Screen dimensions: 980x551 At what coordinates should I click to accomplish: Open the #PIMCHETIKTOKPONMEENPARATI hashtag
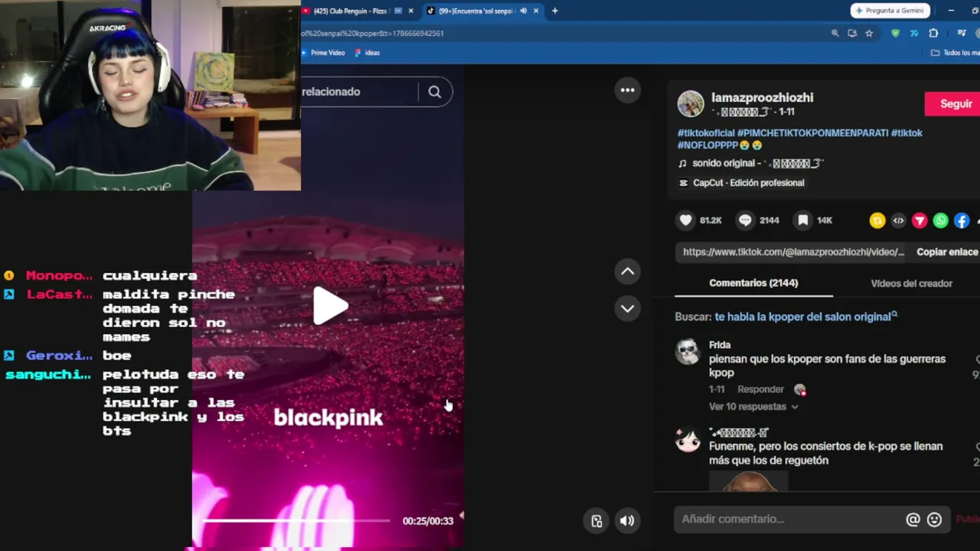(x=812, y=133)
